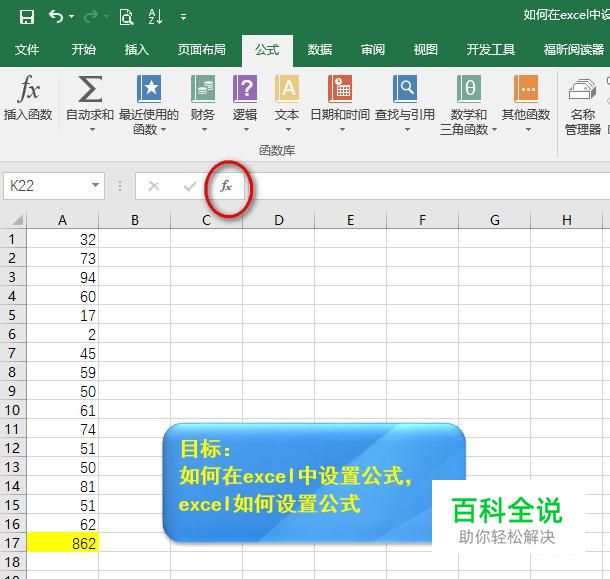
Task: Select column G header
Action: tap(494, 220)
